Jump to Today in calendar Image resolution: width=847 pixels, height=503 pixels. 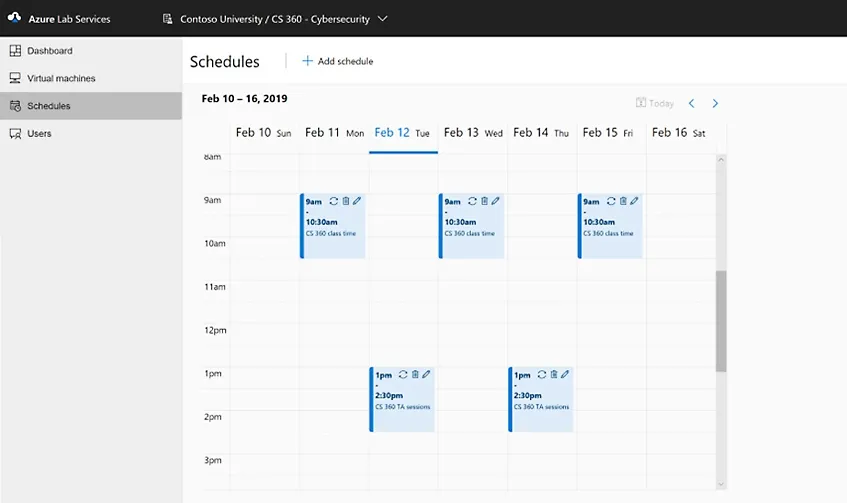(x=655, y=103)
